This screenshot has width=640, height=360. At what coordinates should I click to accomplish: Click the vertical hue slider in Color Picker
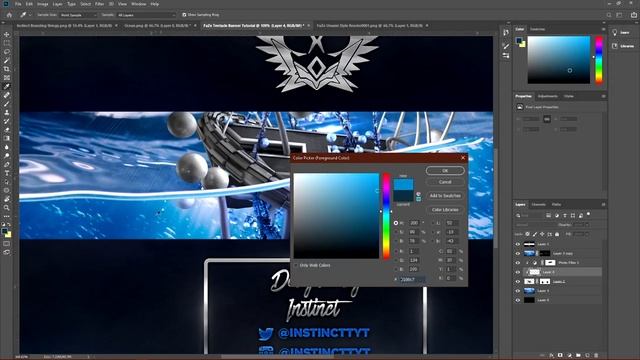pyautogui.click(x=386, y=216)
